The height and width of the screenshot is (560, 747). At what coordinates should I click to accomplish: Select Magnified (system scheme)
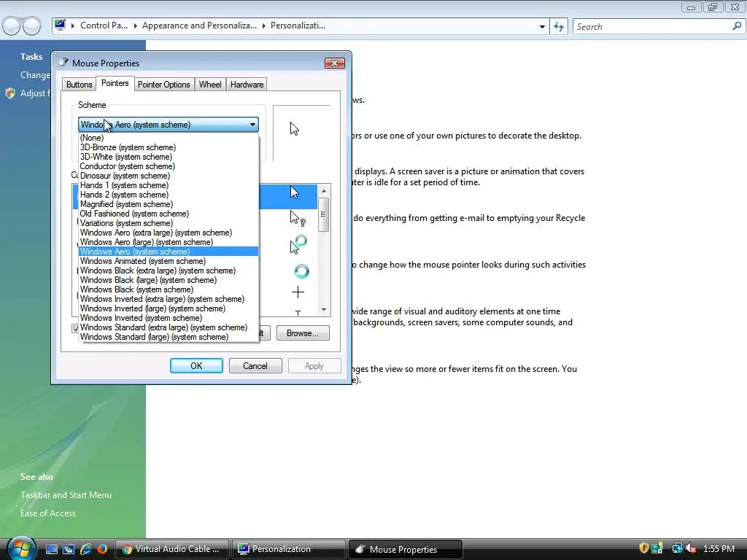(169, 204)
